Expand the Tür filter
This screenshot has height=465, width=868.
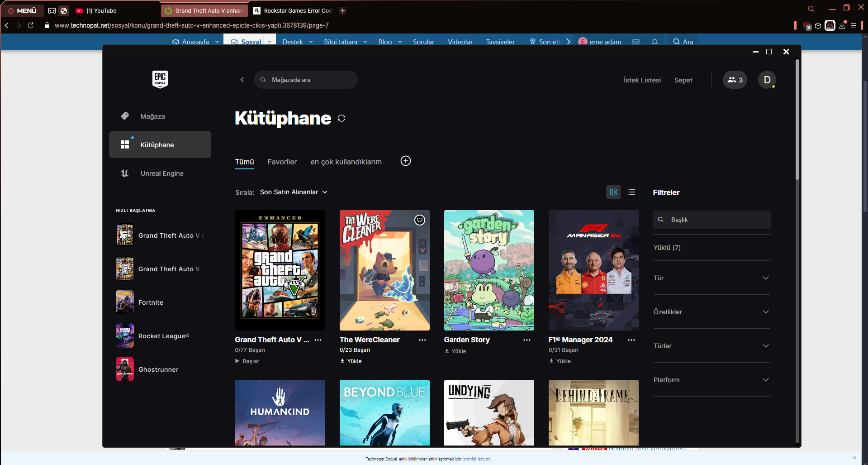point(711,278)
